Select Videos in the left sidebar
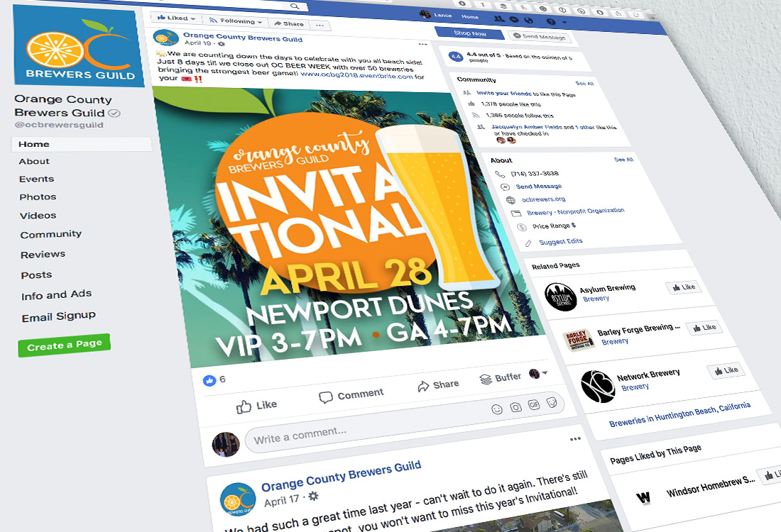The height and width of the screenshot is (532, 781). tap(38, 216)
